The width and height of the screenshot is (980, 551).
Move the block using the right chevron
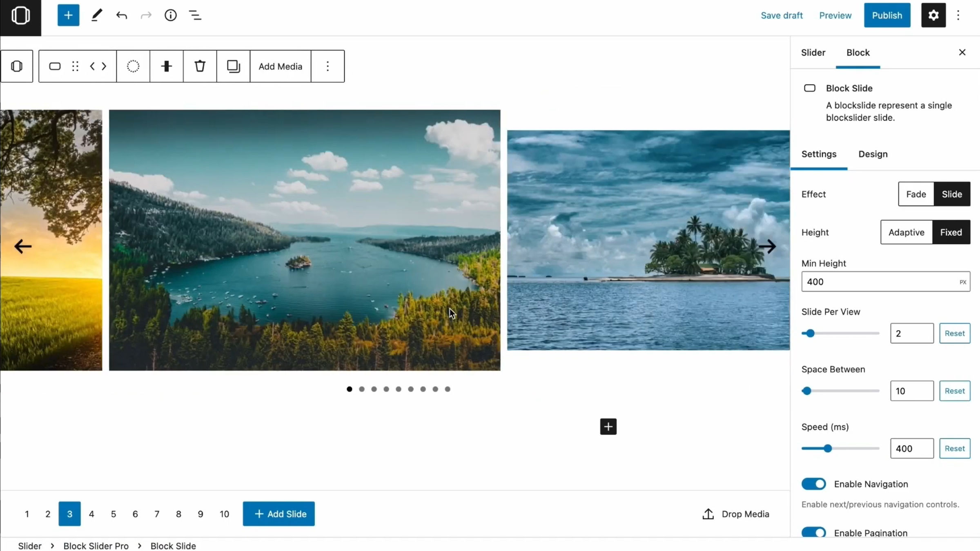(x=104, y=66)
